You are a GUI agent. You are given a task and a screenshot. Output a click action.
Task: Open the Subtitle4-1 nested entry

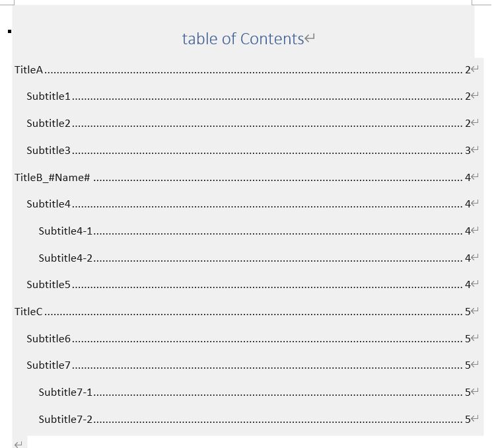point(65,231)
